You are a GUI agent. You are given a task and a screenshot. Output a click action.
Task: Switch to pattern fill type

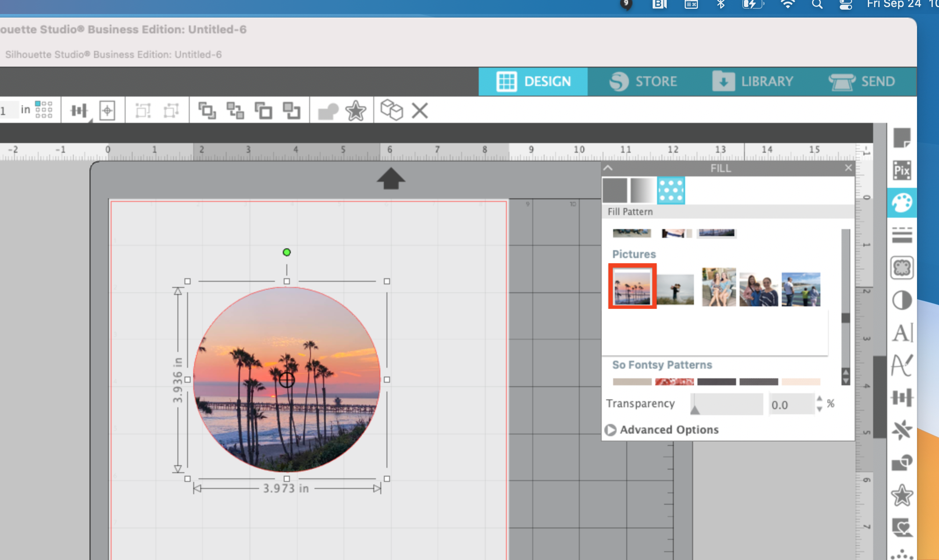coord(671,190)
